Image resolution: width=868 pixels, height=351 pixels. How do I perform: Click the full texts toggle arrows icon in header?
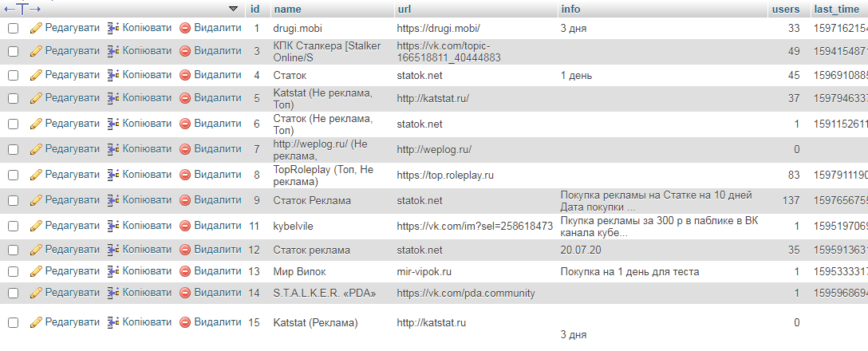(22, 9)
